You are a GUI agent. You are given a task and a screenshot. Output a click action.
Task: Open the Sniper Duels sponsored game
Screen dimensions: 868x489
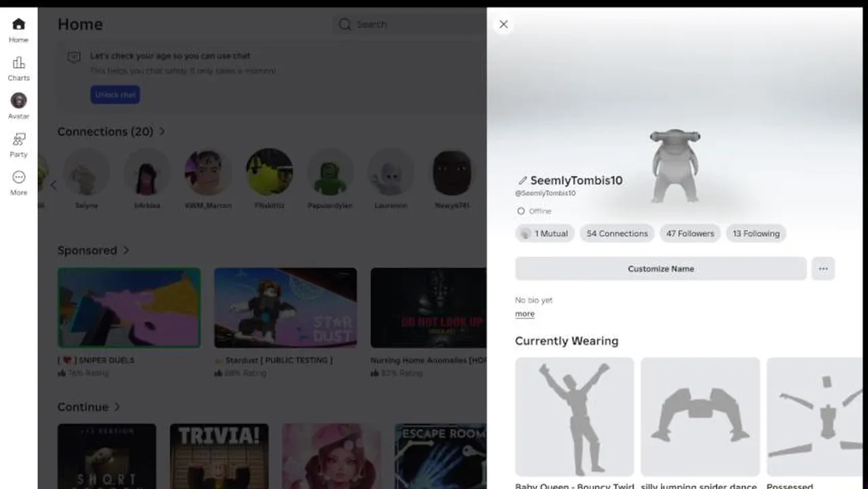click(129, 308)
